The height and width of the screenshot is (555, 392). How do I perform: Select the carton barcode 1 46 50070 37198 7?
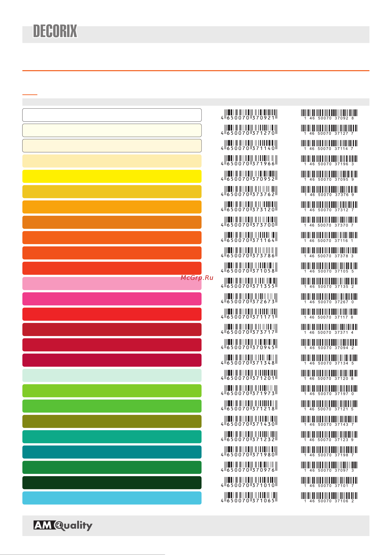tap(329, 452)
